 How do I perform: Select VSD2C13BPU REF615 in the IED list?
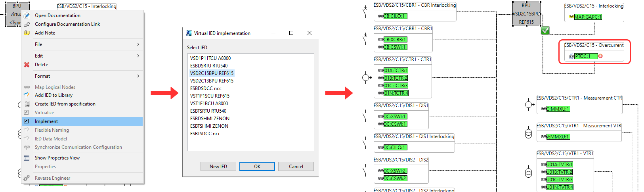coord(212,81)
